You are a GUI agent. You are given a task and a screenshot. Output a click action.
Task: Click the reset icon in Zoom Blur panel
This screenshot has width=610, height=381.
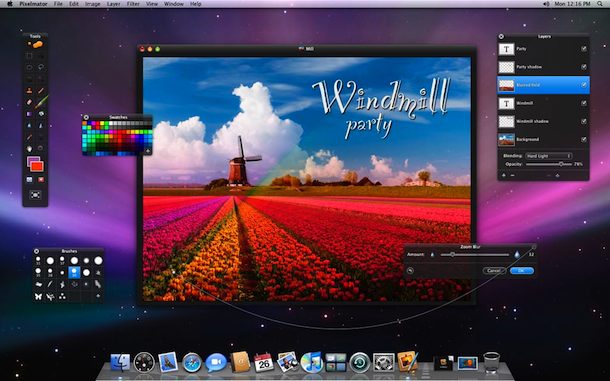pos(410,270)
